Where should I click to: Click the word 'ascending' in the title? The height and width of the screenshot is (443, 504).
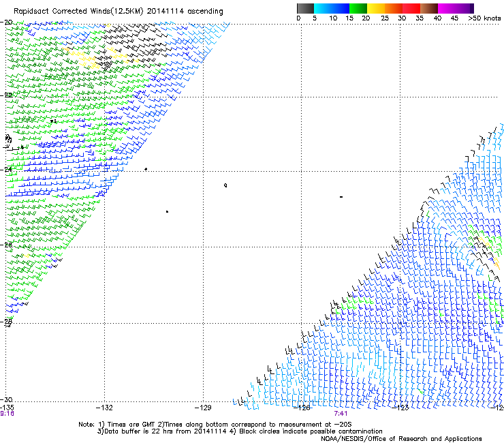click(x=205, y=12)
